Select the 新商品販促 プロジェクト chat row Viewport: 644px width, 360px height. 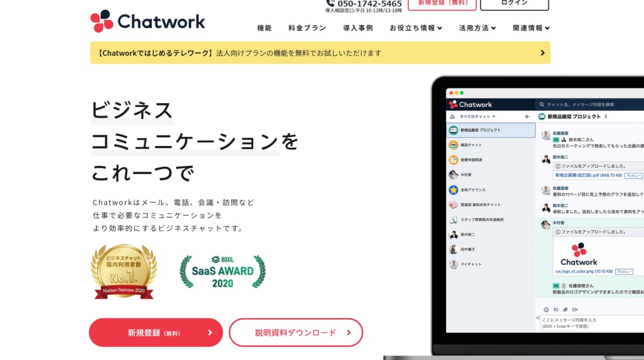coord(491,130)
